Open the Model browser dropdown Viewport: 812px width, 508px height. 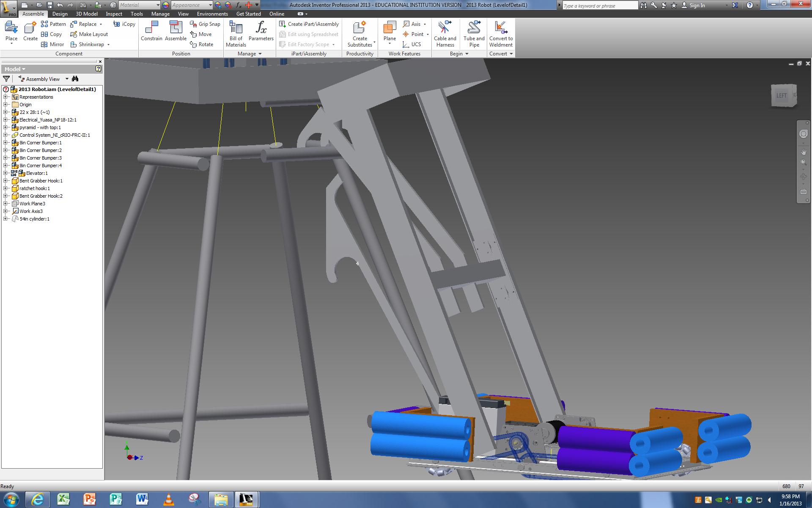15,69
